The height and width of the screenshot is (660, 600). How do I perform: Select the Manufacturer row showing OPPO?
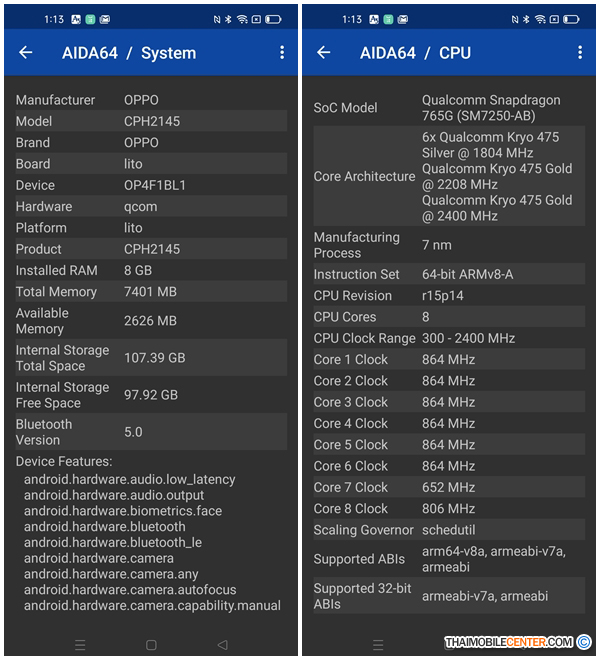point(151,100)
